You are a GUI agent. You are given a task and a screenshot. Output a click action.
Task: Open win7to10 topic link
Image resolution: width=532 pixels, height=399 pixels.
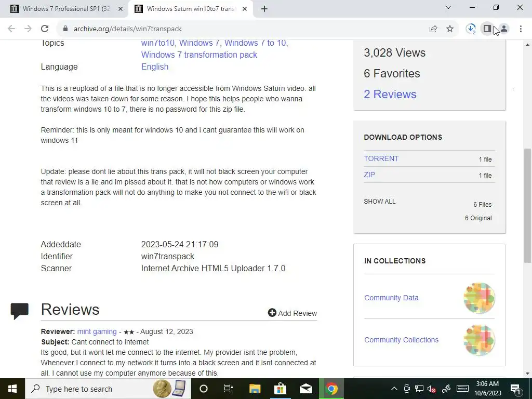[158, 43]
